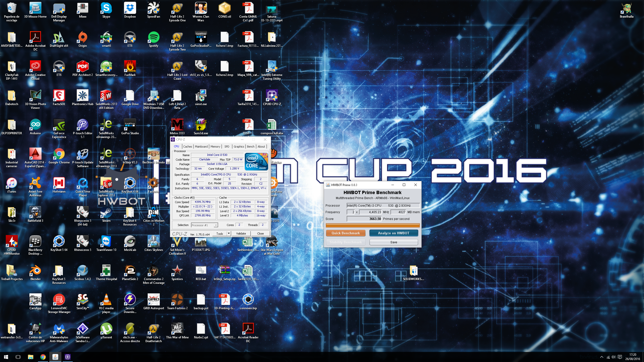Click the 4,405.23 MHz frequency field
This screenshot has height=362, width=644.
370,212
